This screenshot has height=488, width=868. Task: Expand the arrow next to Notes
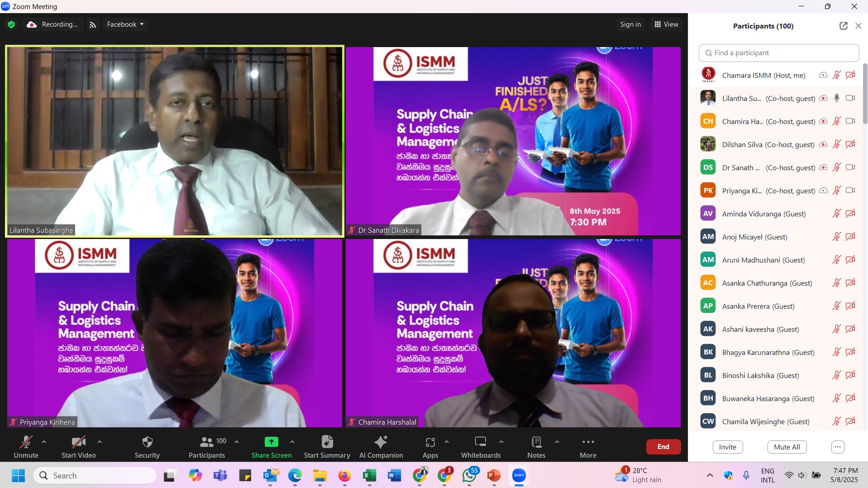pos(557,442)
